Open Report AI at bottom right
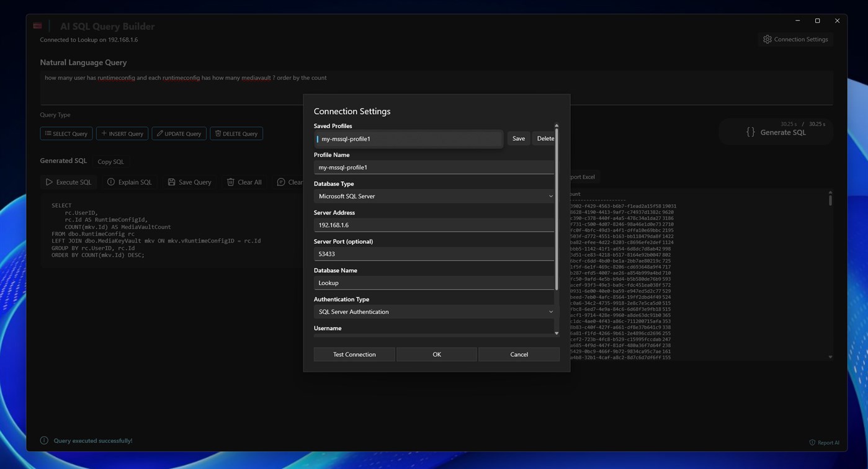 pyautogui.click(x=824, y=442)
